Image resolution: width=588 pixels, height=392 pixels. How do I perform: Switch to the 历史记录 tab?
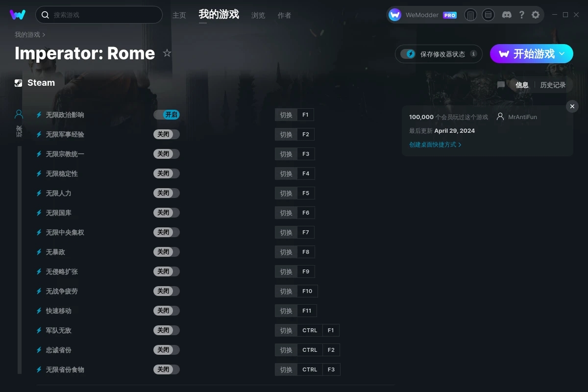point(553,85)
